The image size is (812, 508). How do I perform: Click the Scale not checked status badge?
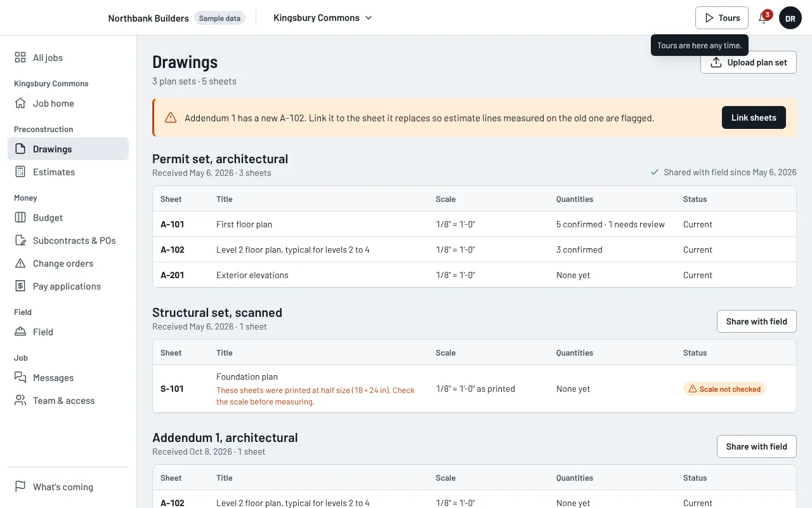(724, 389)
